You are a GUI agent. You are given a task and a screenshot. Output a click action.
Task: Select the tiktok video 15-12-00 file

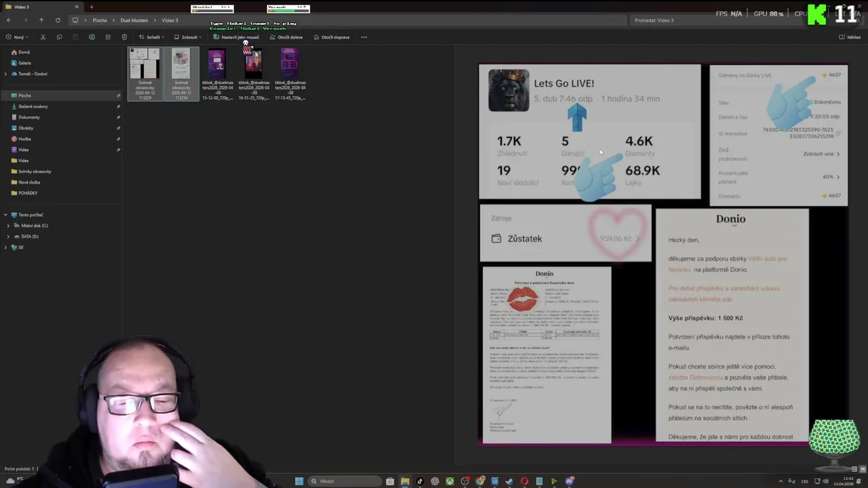click(x=217, y=75)
